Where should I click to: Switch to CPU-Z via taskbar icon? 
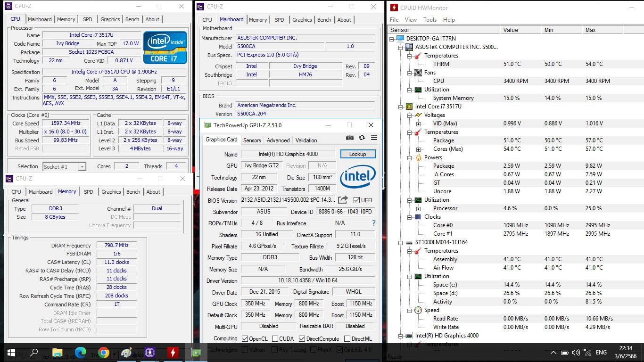click(x=150, y=353)
